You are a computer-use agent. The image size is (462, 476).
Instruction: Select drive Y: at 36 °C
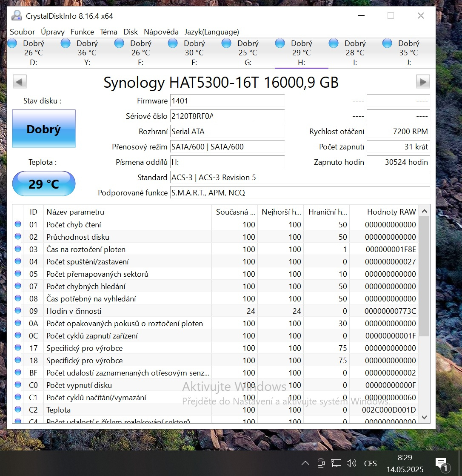(87, 53)
